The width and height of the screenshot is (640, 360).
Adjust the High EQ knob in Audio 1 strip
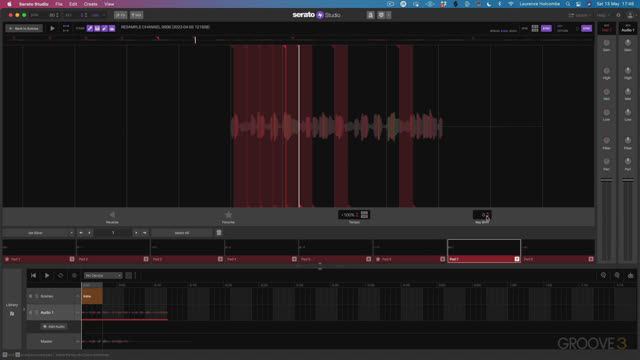pos(628,71)
